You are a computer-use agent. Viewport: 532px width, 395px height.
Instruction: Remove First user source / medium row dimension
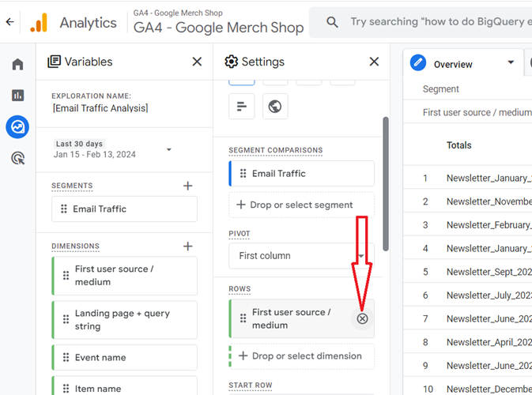[x=362, y=318]
